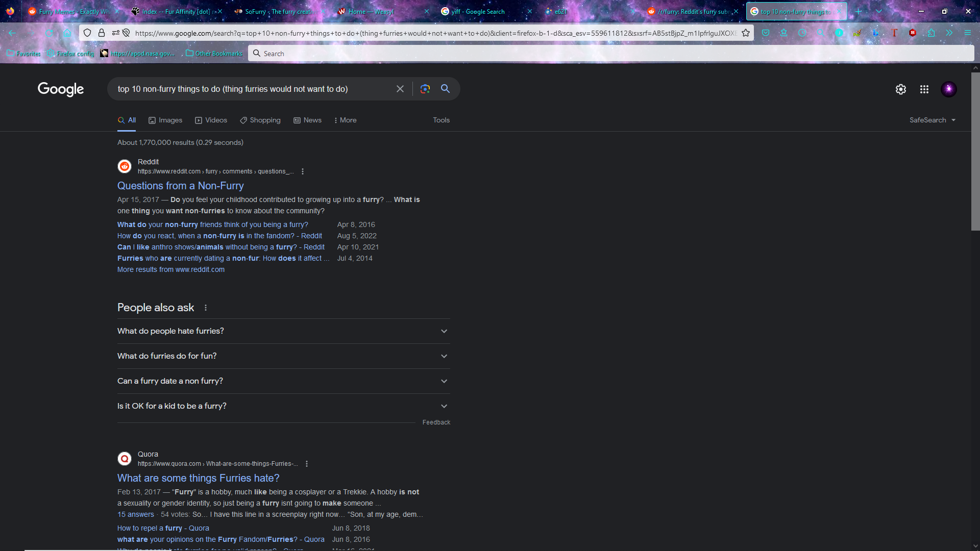The height and width of the screenshot is (551, 980).
Task: Click the magnifier toolbar icon
Action: click(821, 33)
